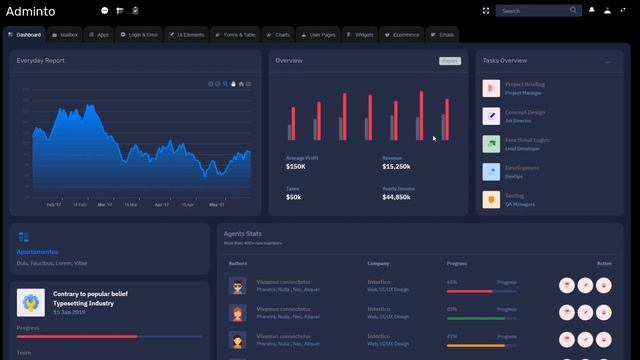
Task: Click the icon above Apartamentos
Action: [x=24, y=237]
